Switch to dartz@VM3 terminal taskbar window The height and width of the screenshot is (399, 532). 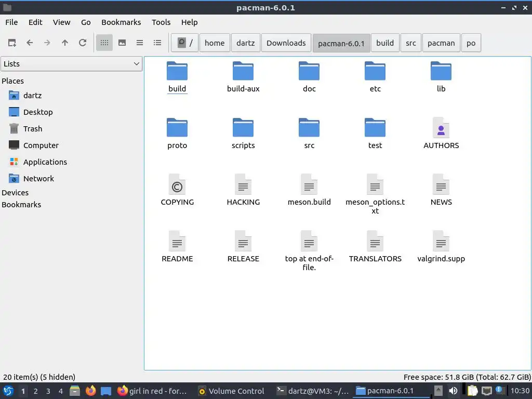(312, 391)
